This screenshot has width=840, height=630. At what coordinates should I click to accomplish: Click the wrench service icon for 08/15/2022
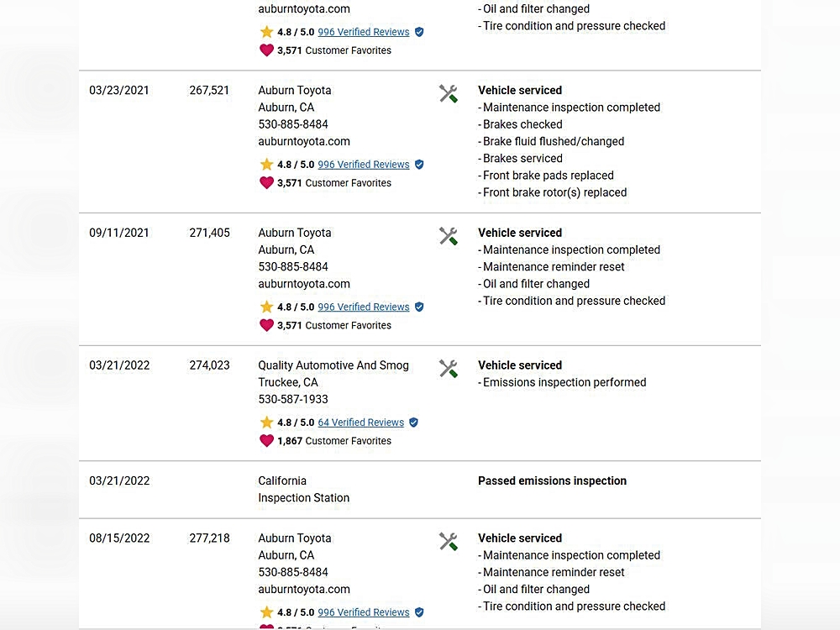pyautogui.click(x=449, y=542)
